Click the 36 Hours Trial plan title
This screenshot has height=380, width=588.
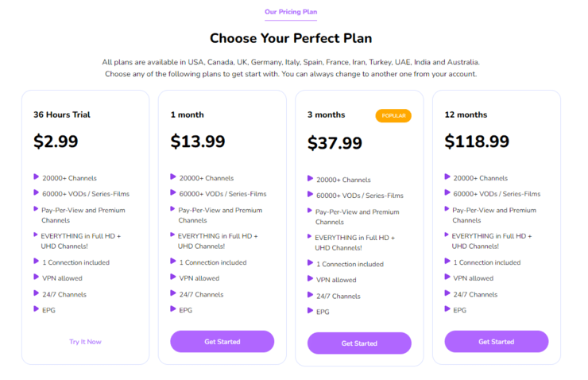[x=62, y=114]
